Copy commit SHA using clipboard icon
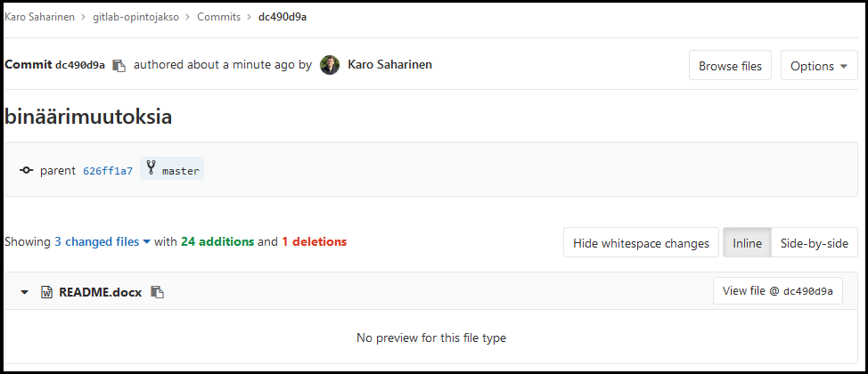 tap(119, 66)
